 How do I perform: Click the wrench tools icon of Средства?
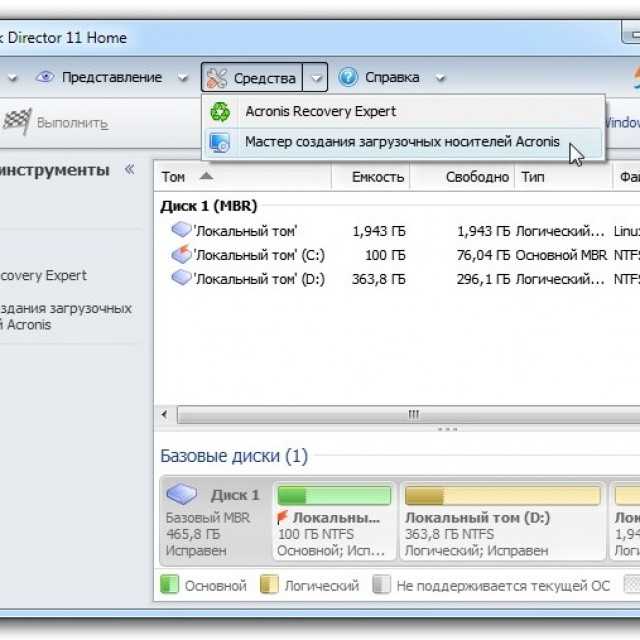216,78
